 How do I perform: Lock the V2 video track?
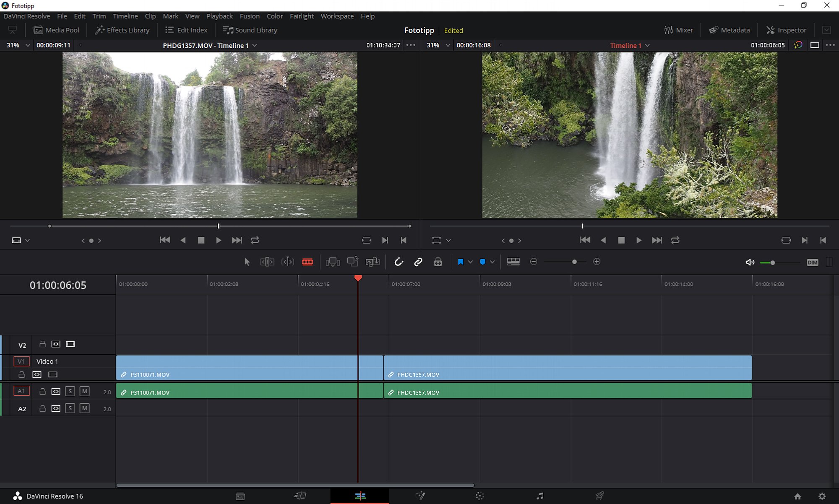[x=42, y=344]
